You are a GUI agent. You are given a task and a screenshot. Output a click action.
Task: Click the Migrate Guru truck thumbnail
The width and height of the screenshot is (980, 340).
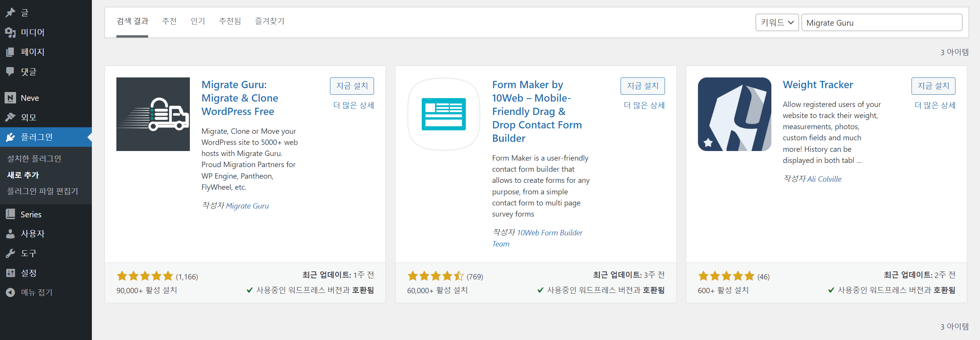pyautogui.click(x=153, y=114)
